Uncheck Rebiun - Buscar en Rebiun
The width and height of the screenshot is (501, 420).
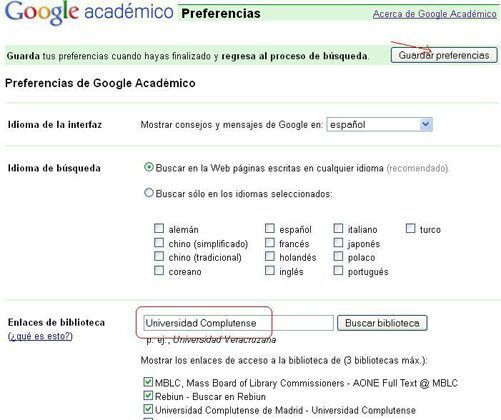point(148,396)
